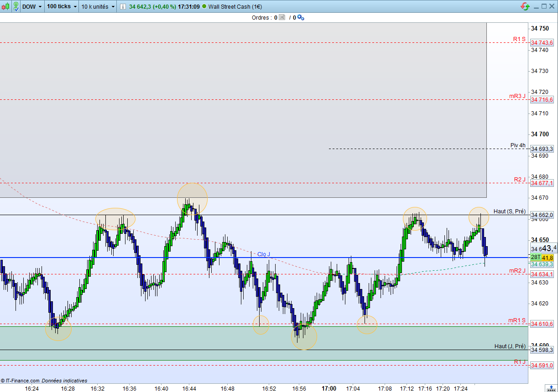Click the 34 743,6 price tag
This screenshot has height=392, width=558.
pos(542,42)
